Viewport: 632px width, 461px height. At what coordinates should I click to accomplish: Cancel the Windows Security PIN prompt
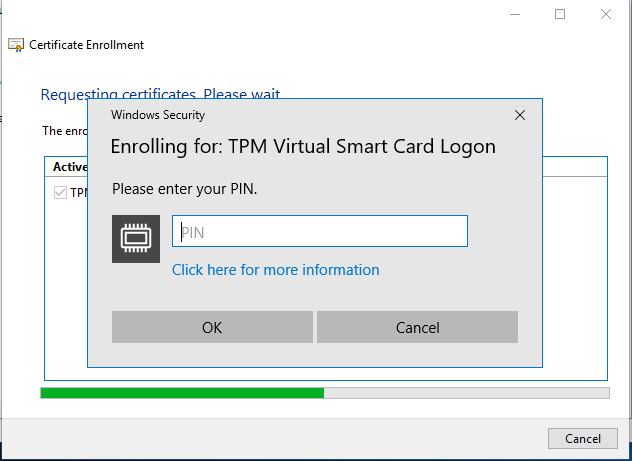[x=417, y=327]
